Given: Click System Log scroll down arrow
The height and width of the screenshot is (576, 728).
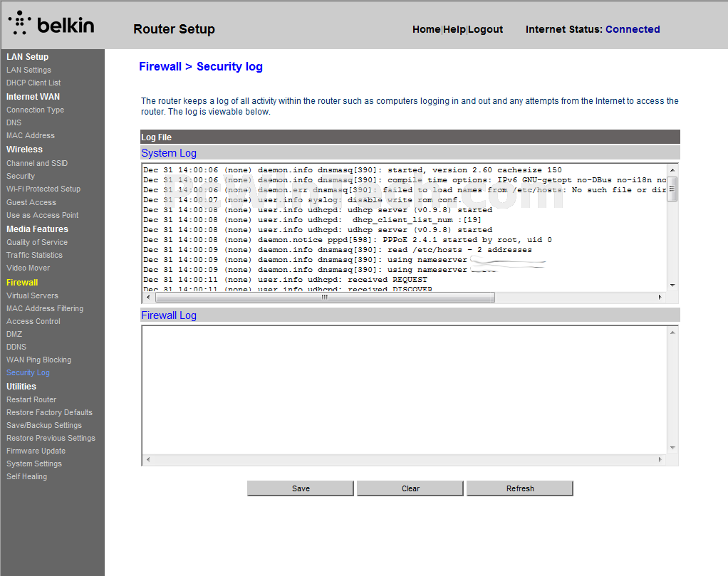Looking at the screenshot, I should [672, 286].
